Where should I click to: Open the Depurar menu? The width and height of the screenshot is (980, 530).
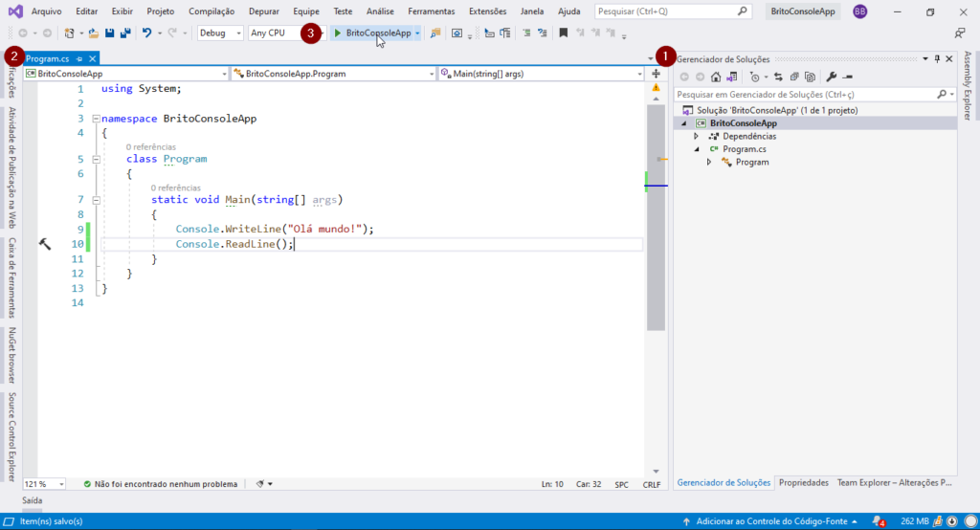pos(264,11)
